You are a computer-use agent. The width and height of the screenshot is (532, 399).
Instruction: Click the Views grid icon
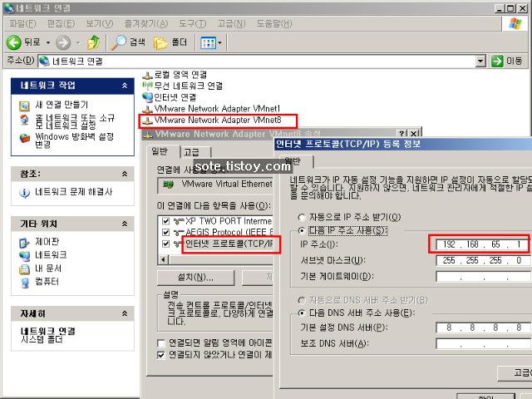point(208,42)
